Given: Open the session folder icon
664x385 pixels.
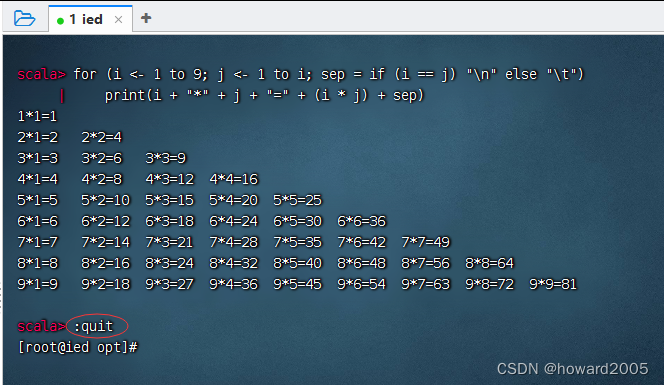Looking at the screenshot, I should pyautogui.click(x=24, y=19).
